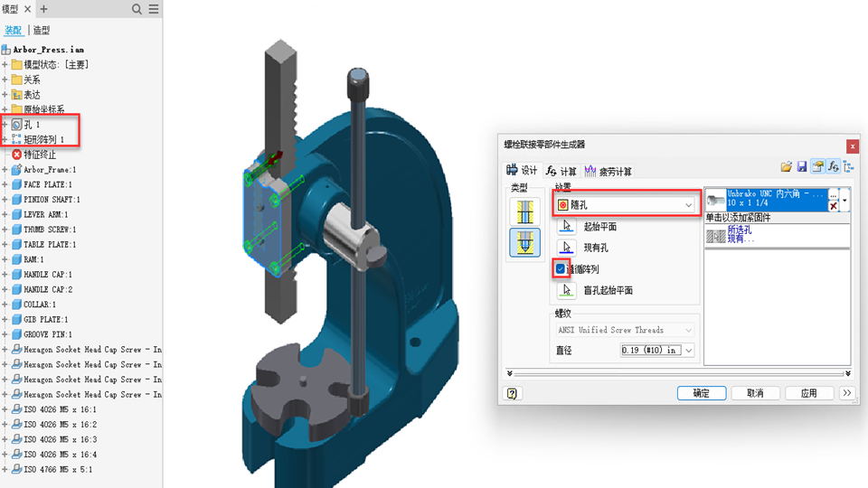The height and width of the screenshot is (488, 868).
Task: Expand ISO 4026 M5 x 16:4
Action: 5,455
